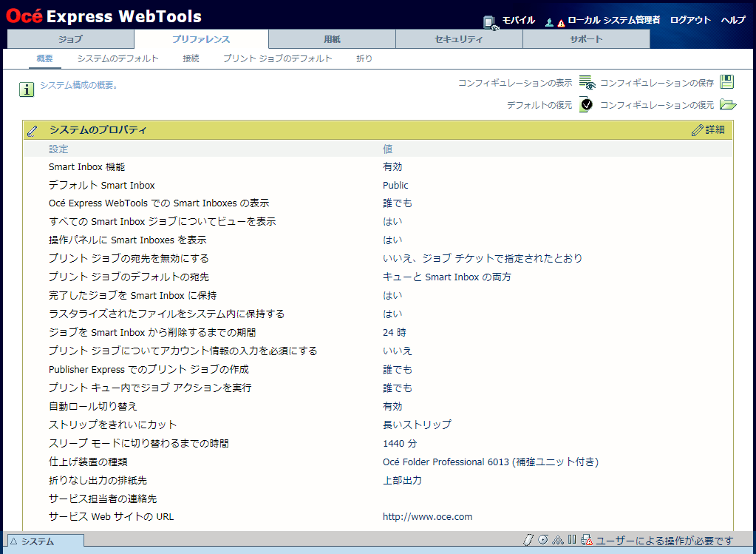The image size is (756, 554).
Task: Click the 操作パネルに Smart Inboxes を表示 setting
Action: pyautogui.click(x=128, y=240)
